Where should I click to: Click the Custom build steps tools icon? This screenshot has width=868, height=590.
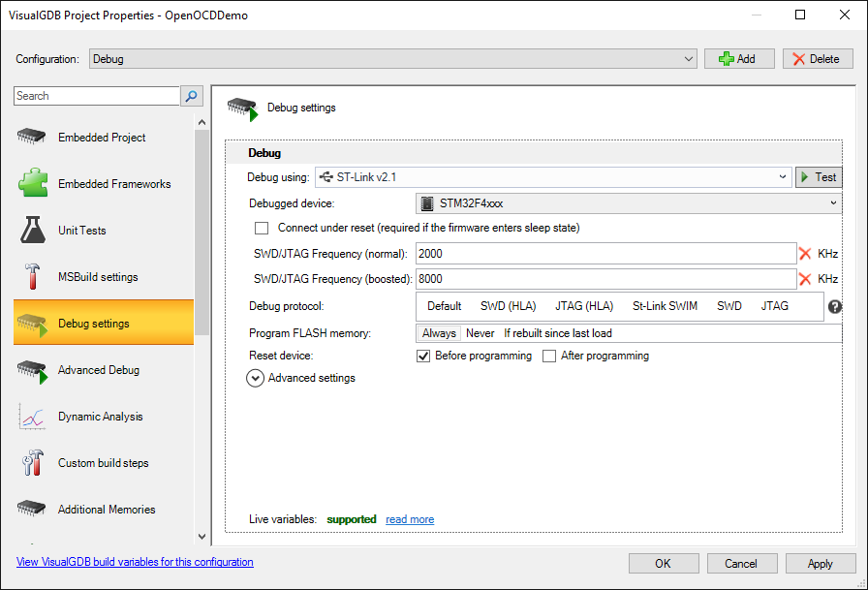pyautogui.click(x=33, y=463)
